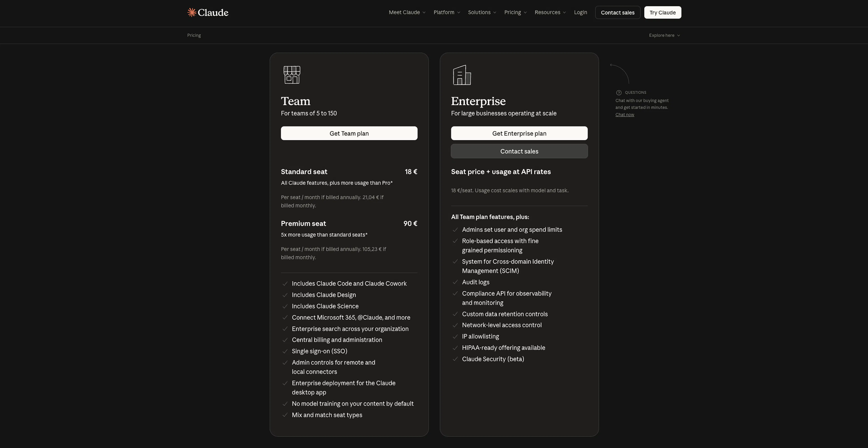Click Contact sales in the top navigation
The image size is (868, 448).
click(618, 12)
